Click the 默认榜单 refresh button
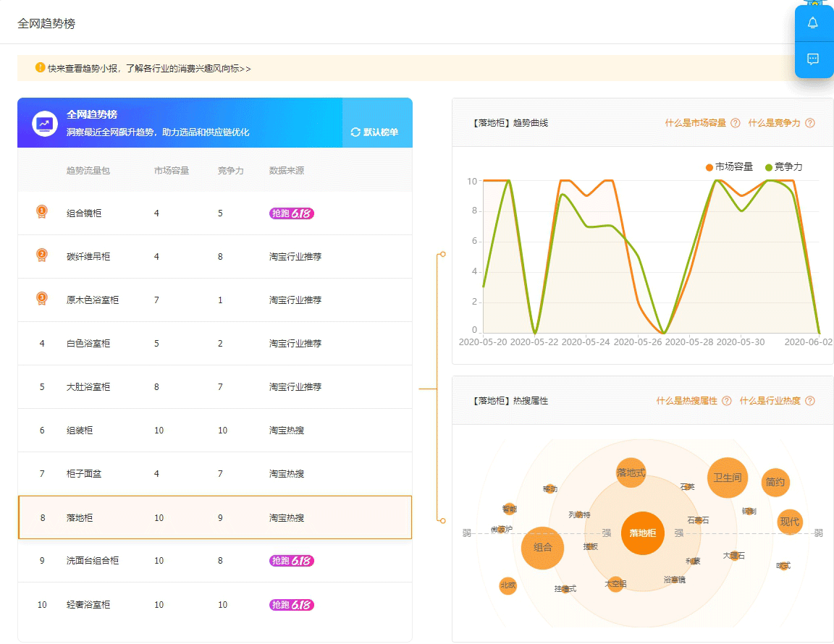The image size is (834, 644). pyautogui.click(x=375, y=132)
